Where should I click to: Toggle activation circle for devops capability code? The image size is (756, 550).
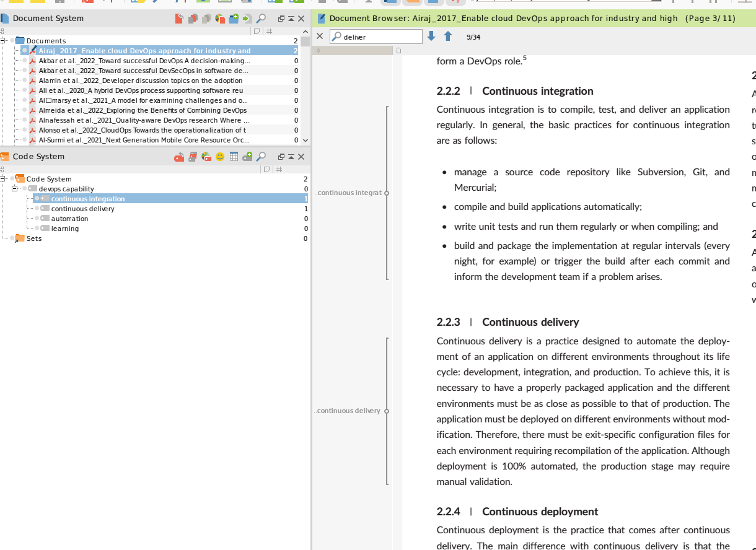click(x=25, y=189)
